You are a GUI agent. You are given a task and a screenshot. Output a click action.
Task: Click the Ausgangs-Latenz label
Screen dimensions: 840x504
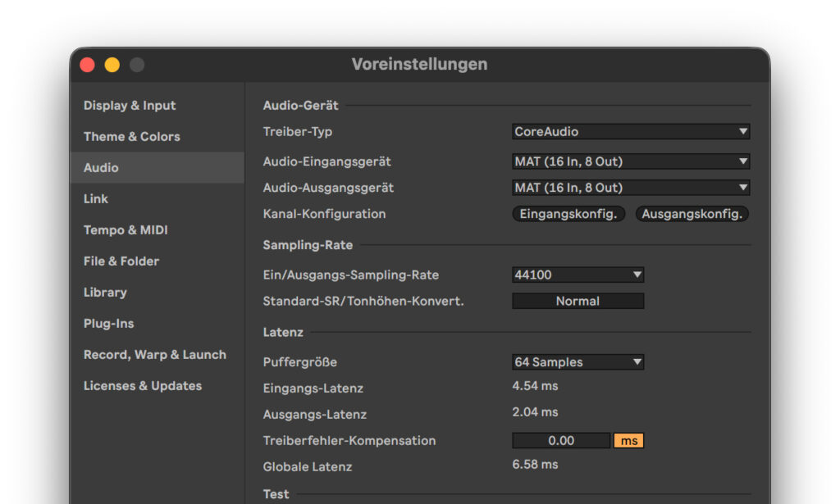tap(315, 415)
